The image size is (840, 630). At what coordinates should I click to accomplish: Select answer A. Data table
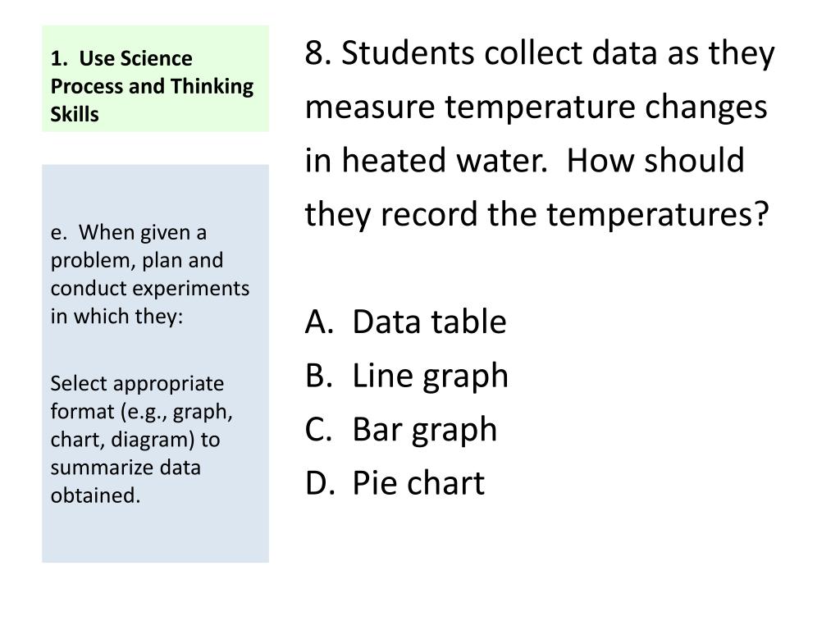tap(405, 322)
